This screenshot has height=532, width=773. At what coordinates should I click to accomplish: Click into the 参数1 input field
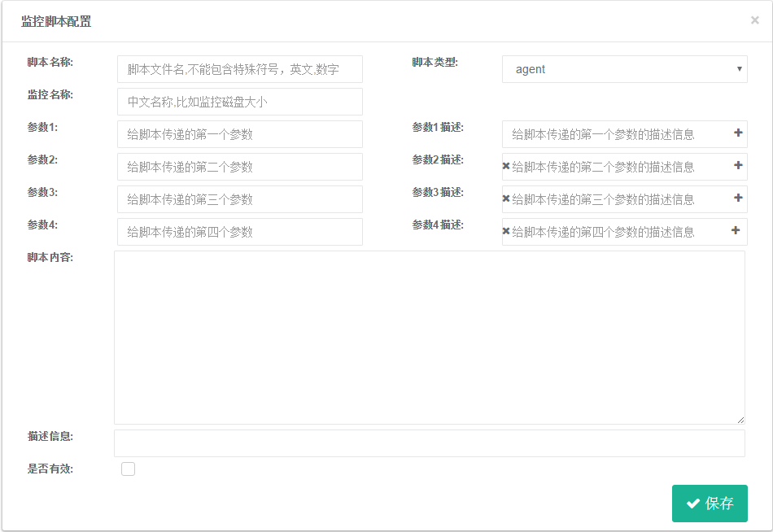click(240, 134)
